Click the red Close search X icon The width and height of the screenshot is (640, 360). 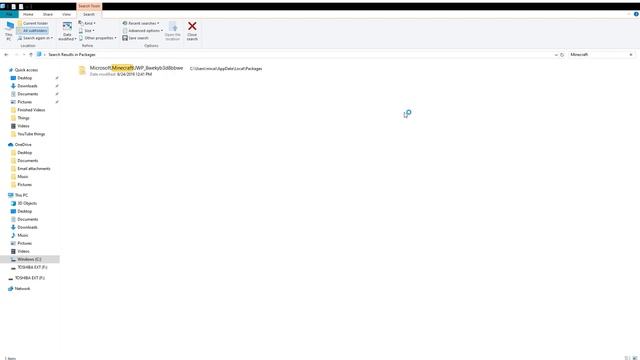[x=192, y=26]
